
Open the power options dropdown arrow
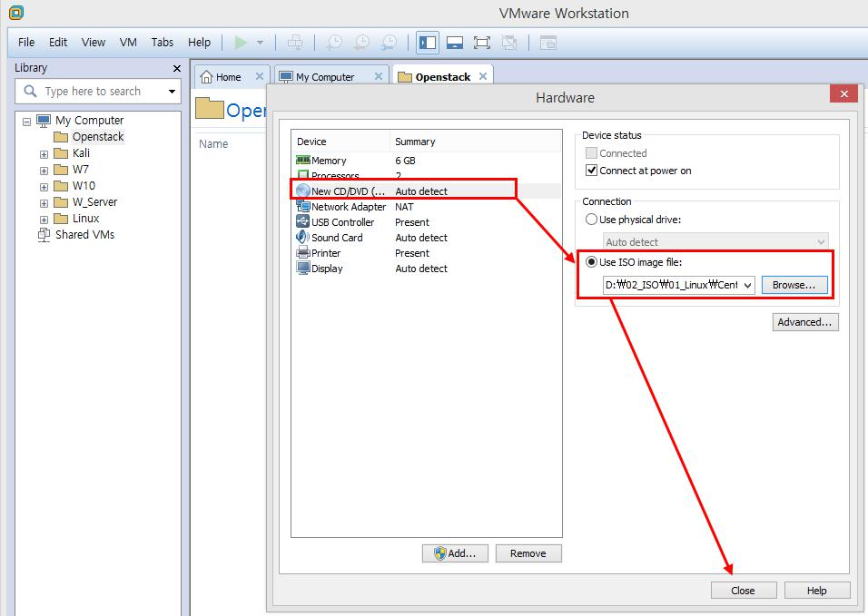(x=260, y=43)
